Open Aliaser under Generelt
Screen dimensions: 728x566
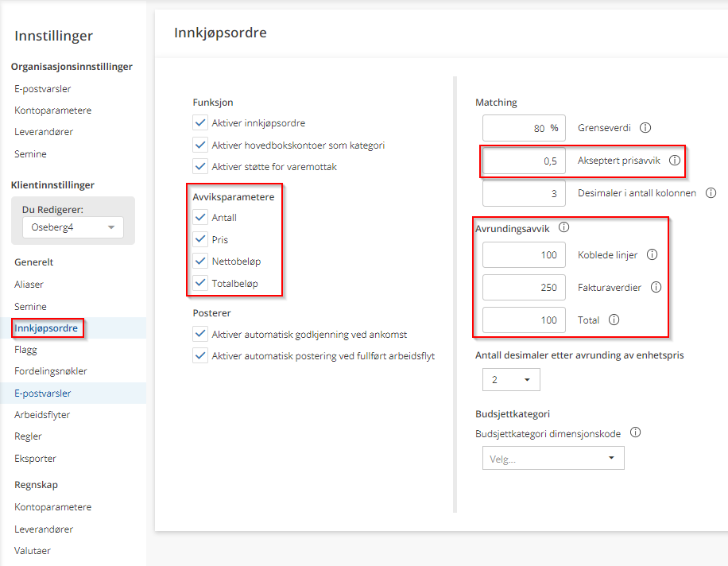[29, 284]
